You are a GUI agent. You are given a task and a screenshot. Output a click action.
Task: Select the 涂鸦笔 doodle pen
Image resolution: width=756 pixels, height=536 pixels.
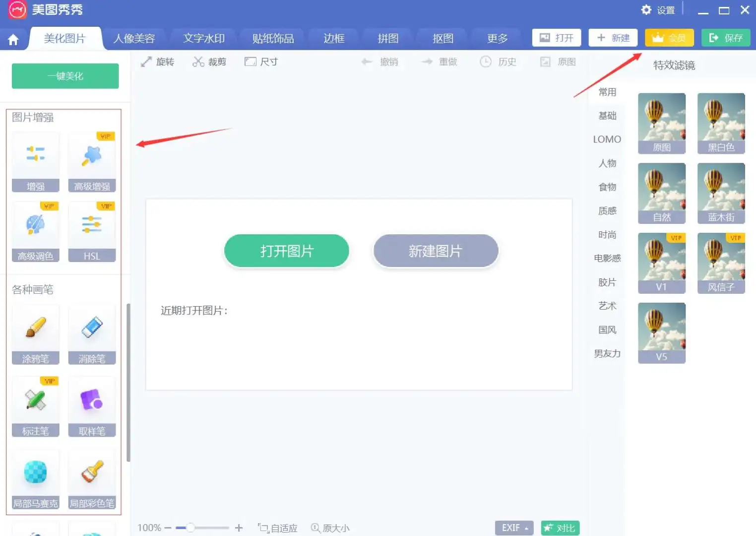pyautogui.click(x=35, y=332)
